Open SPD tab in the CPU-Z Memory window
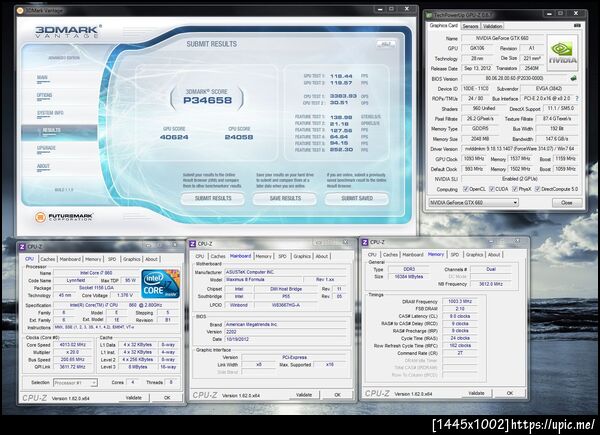 point(455,255)
